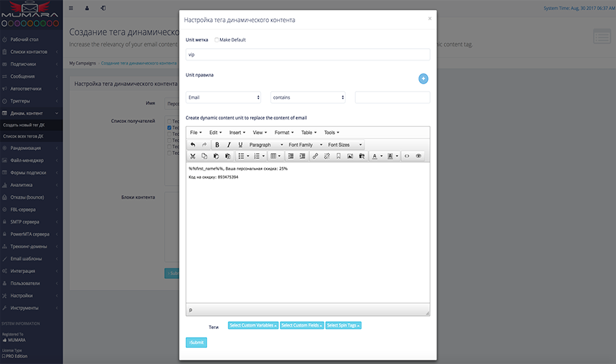616x364 pixels.
Task: Open the source code view icon
Action: (407, 156)
